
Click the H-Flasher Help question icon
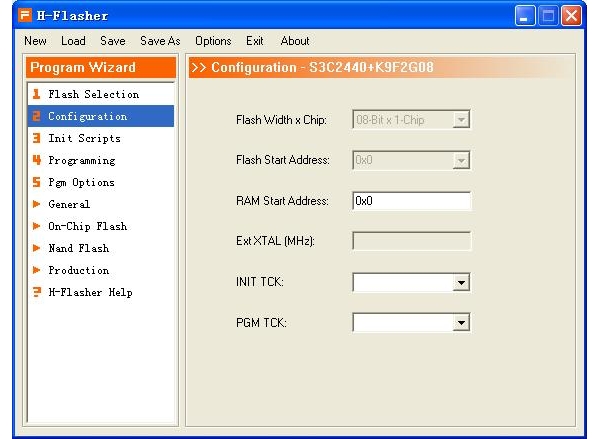click(35, 292)
